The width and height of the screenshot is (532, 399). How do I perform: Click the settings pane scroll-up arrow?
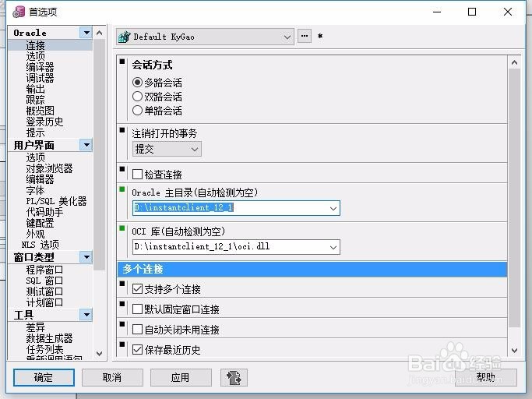[x=514, y=62]
